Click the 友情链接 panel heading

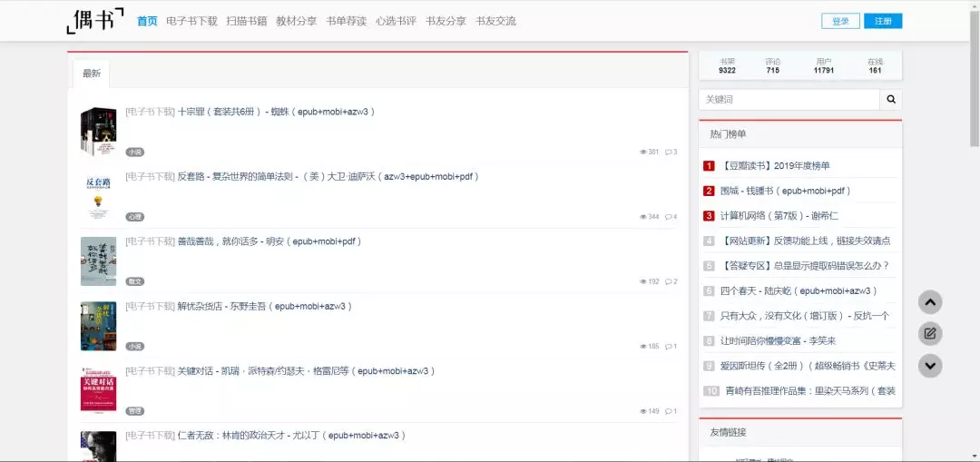tap(728, 432)
